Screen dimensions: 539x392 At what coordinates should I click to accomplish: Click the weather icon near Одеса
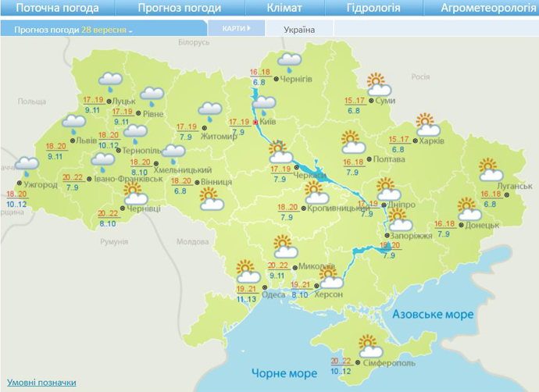(248, 272)
